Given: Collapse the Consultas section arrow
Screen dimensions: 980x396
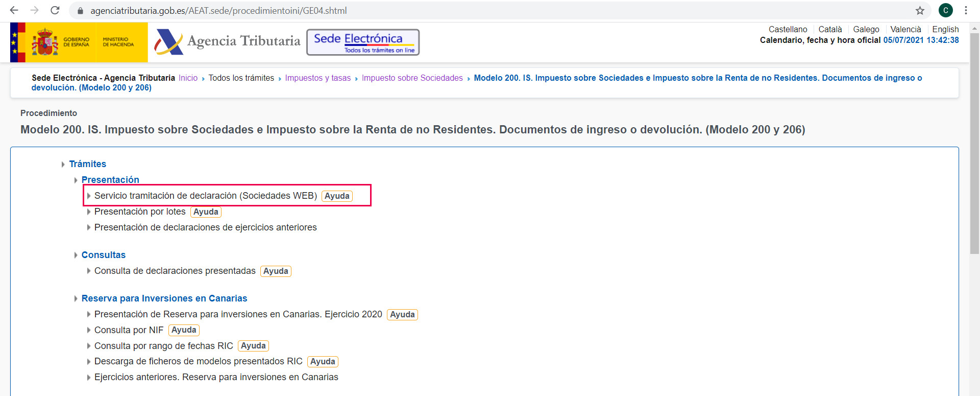Looking at the screenshot, I should click(x=76, y=255).
